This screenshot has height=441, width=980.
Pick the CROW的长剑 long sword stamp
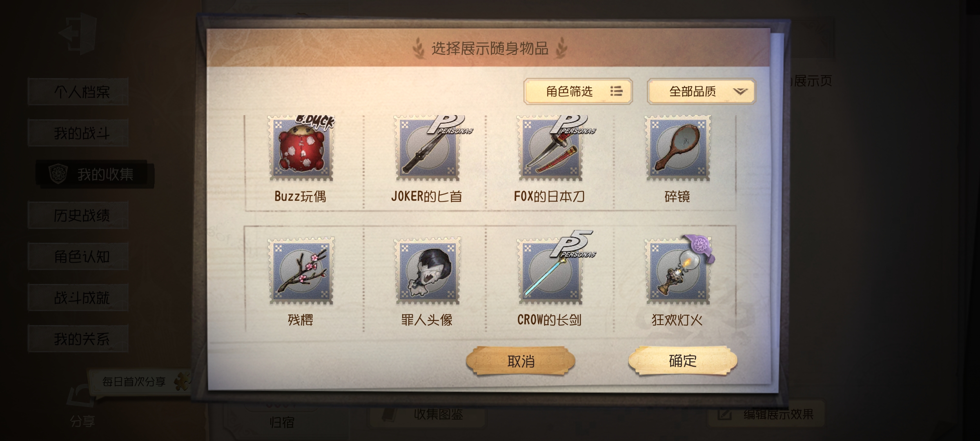tap(550, 271)
